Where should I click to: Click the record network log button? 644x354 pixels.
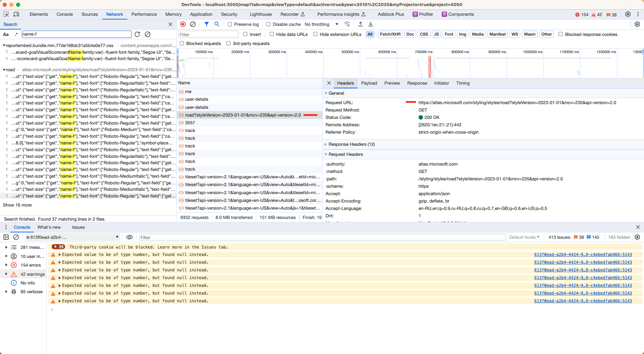183,24
